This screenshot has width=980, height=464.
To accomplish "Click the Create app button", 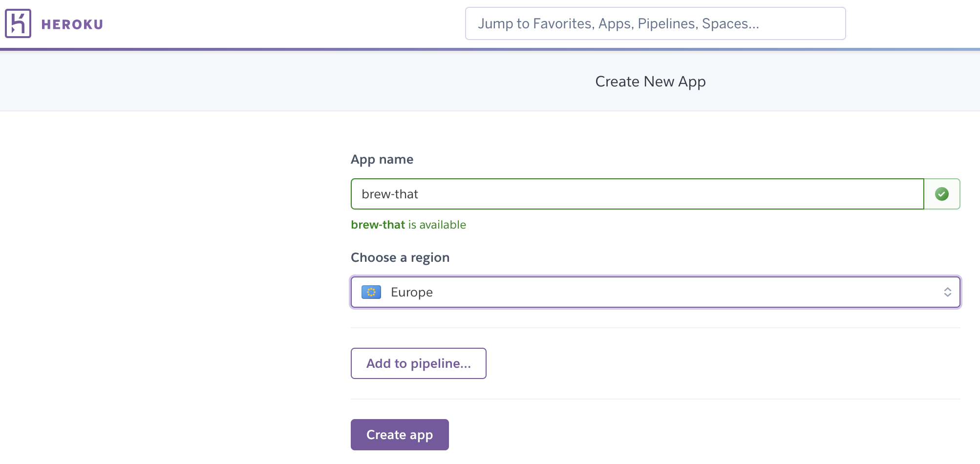I will point(400,435).
